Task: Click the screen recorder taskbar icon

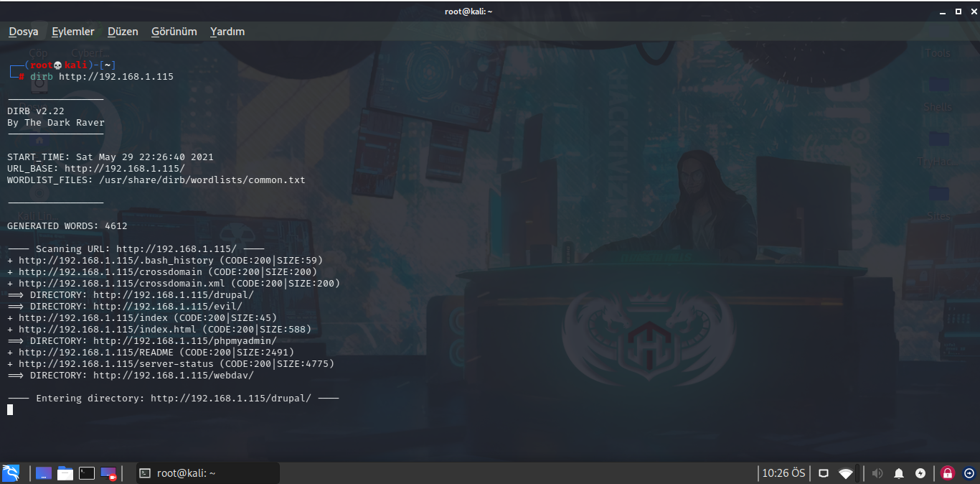Action: 108,473
